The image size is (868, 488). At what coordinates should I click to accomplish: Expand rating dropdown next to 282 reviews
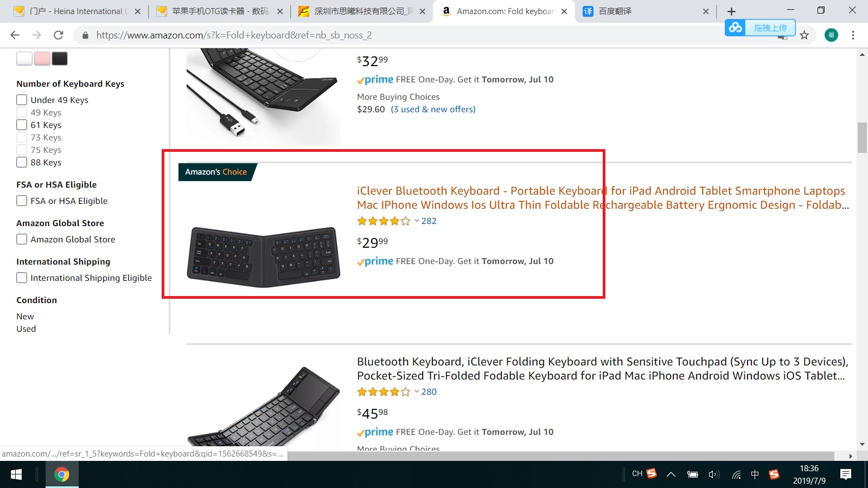coord(417,221)
